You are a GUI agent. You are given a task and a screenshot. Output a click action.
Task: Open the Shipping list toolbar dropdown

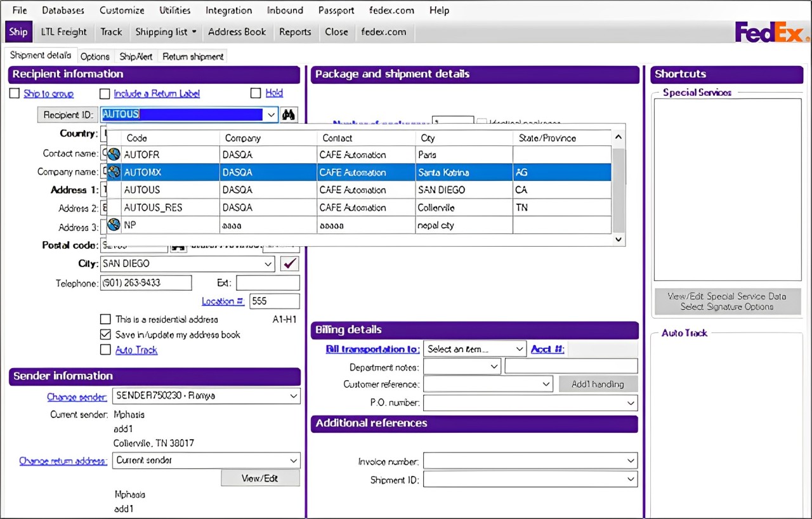pyautogui.click(x=166, y=32)
